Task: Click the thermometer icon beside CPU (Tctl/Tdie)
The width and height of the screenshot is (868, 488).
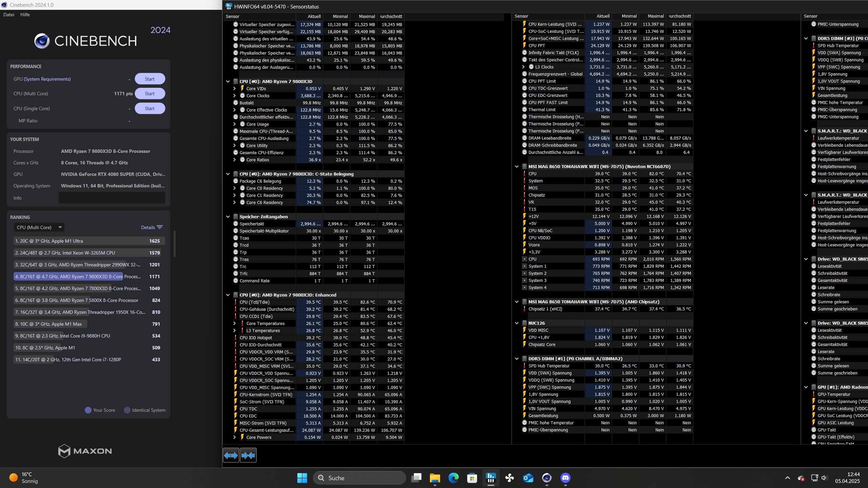Action: tap(236, 302)
